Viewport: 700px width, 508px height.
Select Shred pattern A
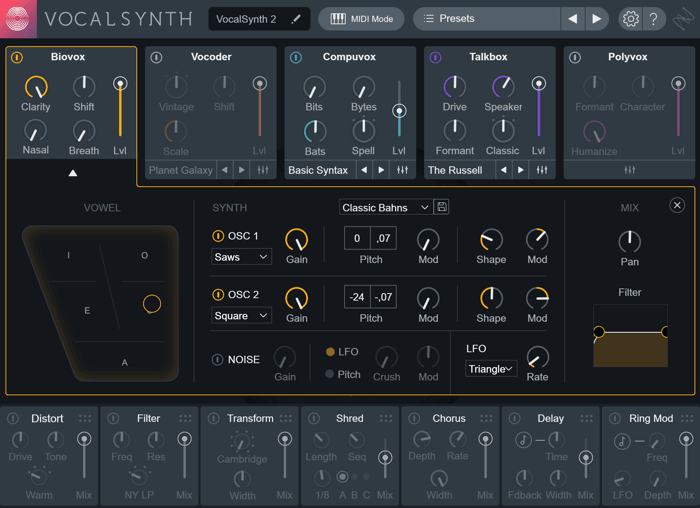[x=342, y=477]
